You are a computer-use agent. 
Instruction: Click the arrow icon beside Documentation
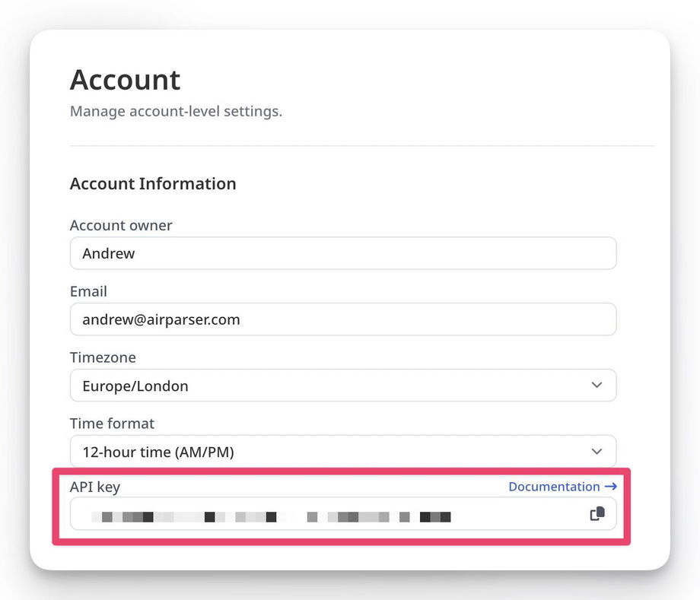point(610,487)
